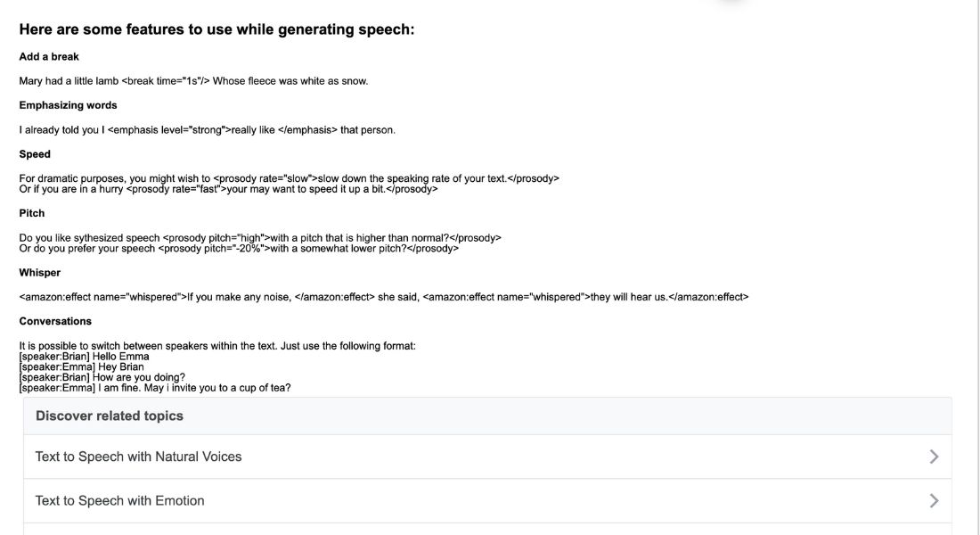The height and width of the screenshot is (535, 980).
Task: Click the vertical scrollbar on the right edge
Action: (976, 267)
